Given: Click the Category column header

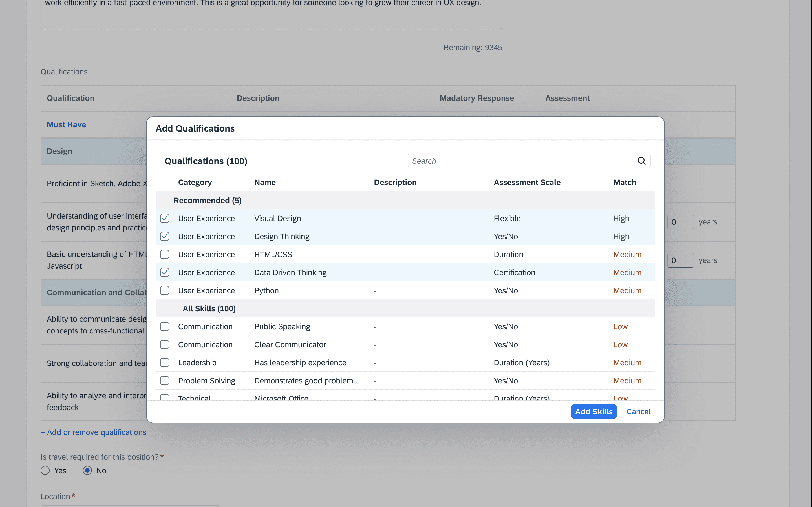Looking at the screenshot, I should click(x=195, y=183).
